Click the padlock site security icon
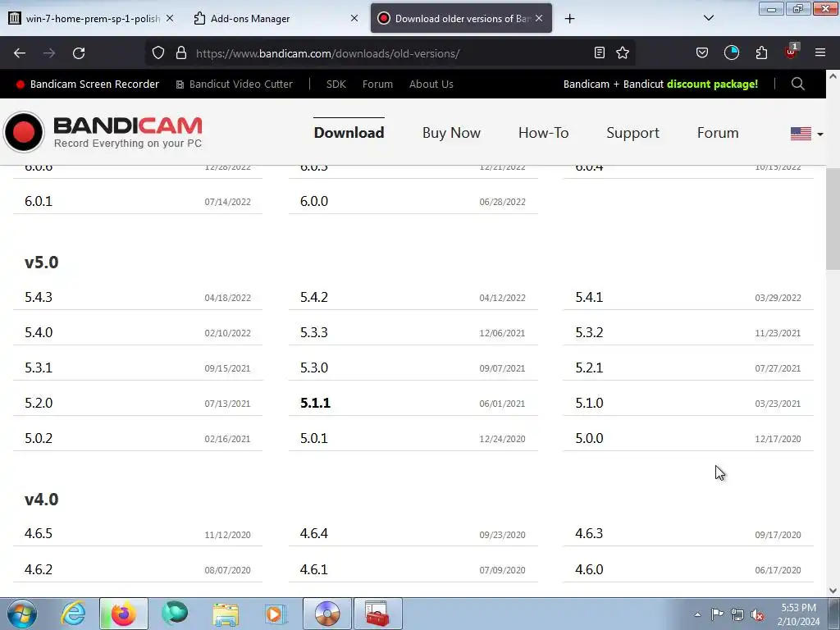Viewport: 840px width, 630px height. [181, 53]
